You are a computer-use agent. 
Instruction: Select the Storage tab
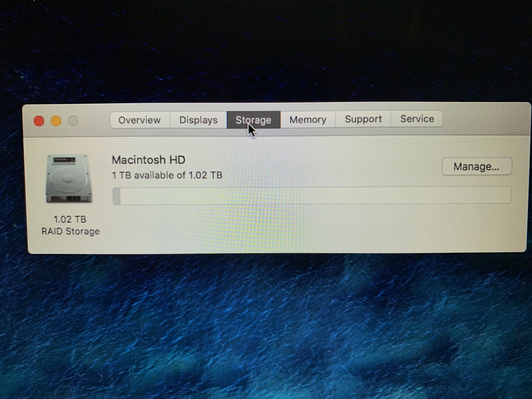(x=253, y=120)
